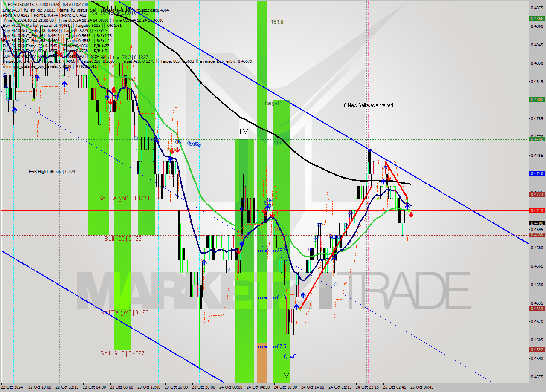Viewport: 546px width, 392px height.
Task: Click the '24 Oct 22:15' time axis label
Action: click(x=367, y=387)
